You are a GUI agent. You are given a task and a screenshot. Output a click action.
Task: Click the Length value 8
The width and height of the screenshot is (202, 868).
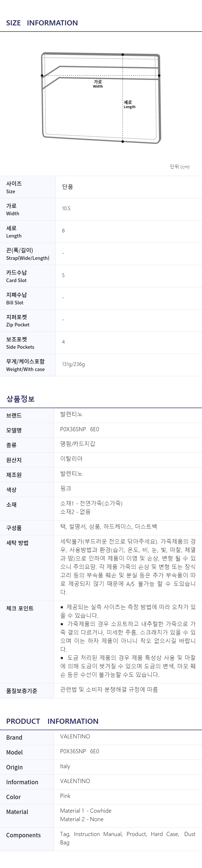63,231
